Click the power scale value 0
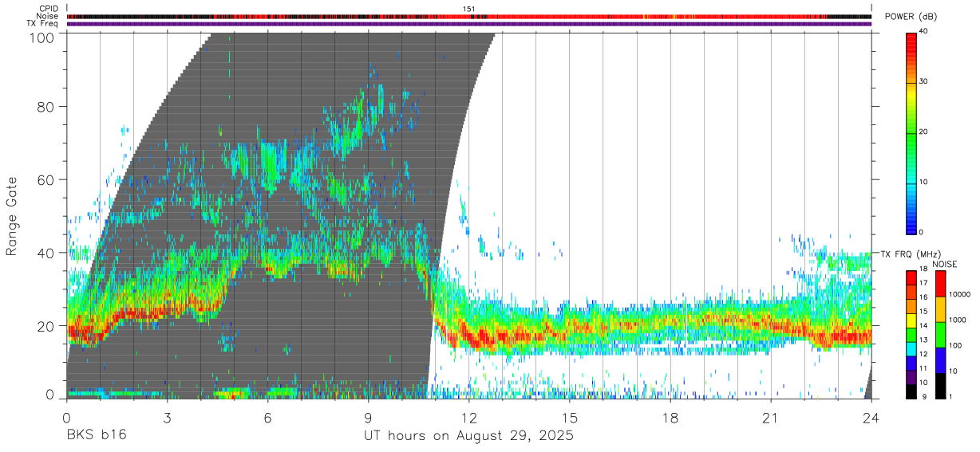The height and width of the screenshot is (452, 980). (x=921, y=232)
